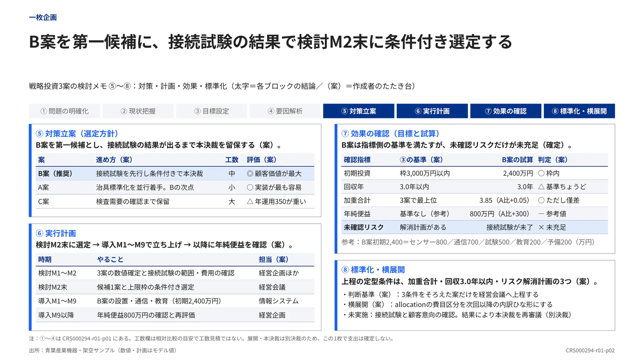Click the 情報システム owner cell
644x362 pixels.
[279, 301]
